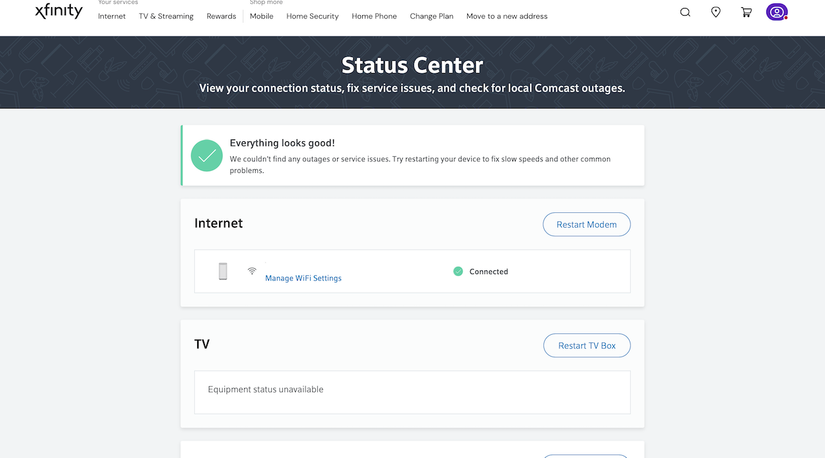Click the green checkmark status icon
Screen dimensions: 825x458
207,155
